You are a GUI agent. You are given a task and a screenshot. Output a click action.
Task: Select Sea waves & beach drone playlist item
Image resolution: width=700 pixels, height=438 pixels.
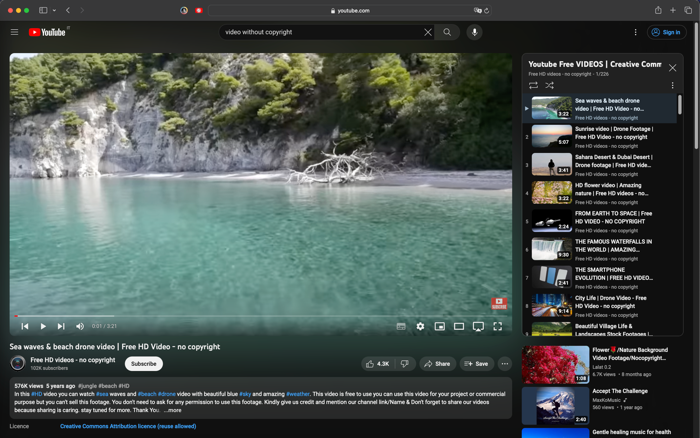(x=600, y=108)
